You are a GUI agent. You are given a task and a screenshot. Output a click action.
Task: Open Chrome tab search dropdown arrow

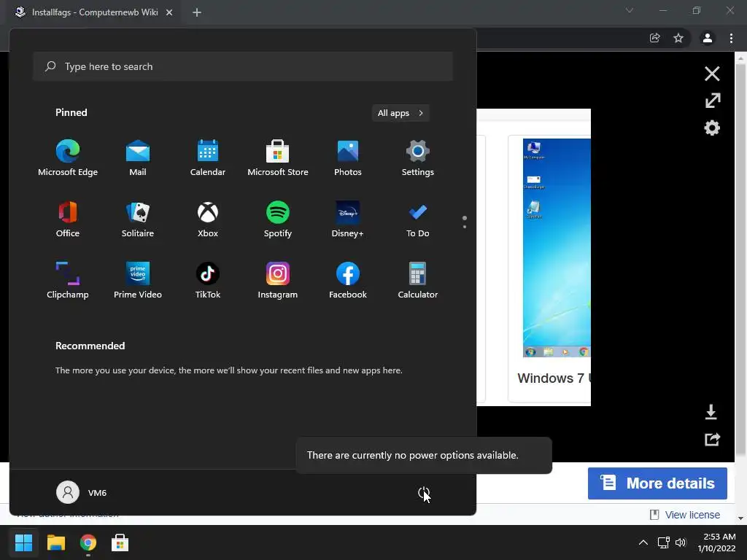[x=630, y=10]
